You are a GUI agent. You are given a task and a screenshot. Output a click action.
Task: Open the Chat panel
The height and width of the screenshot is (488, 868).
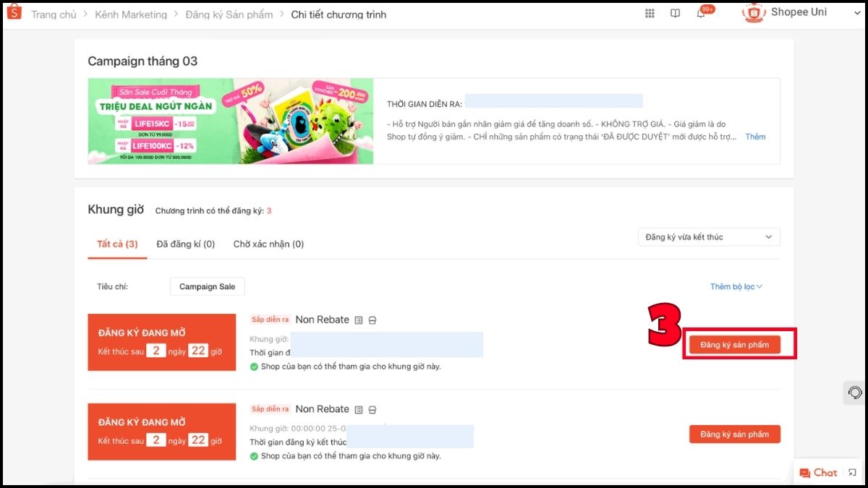[x=818, y=473]
